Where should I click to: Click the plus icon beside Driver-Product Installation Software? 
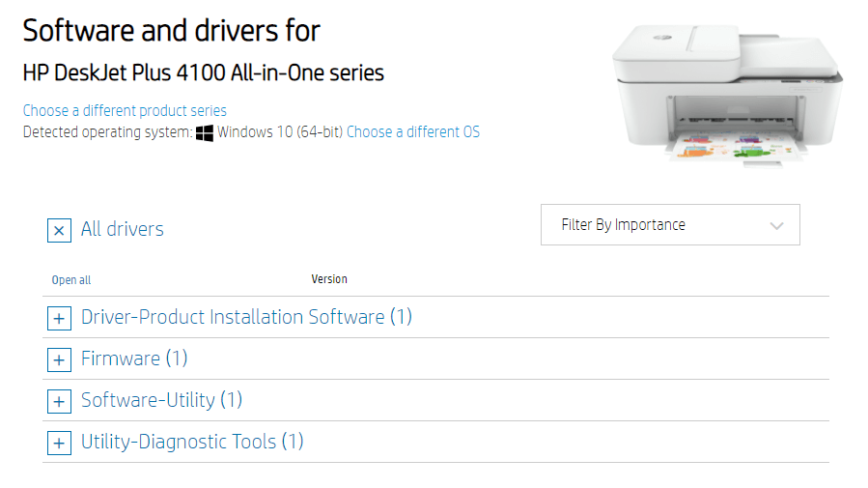tap(59, 319)
